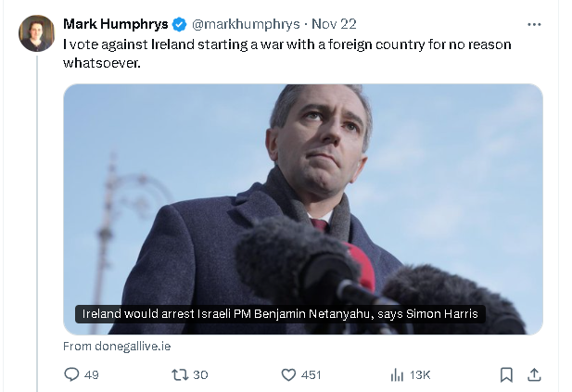Like the tweet with the heart icon
This screenshot has width=572, height=392.
pyautogui.click(x=288, y=374)
